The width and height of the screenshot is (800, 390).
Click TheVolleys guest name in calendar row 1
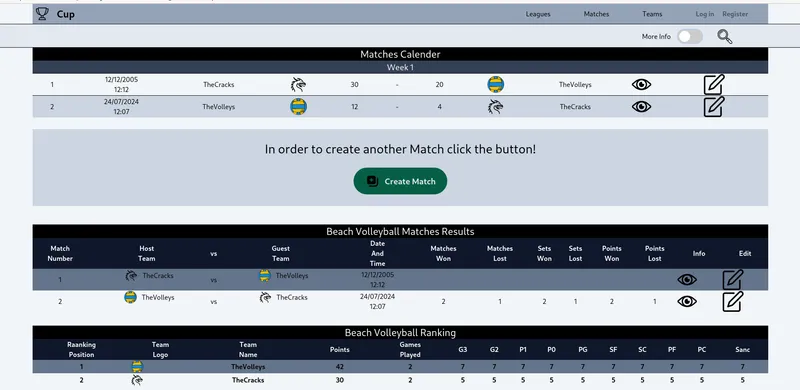click(x=575, y=85)
